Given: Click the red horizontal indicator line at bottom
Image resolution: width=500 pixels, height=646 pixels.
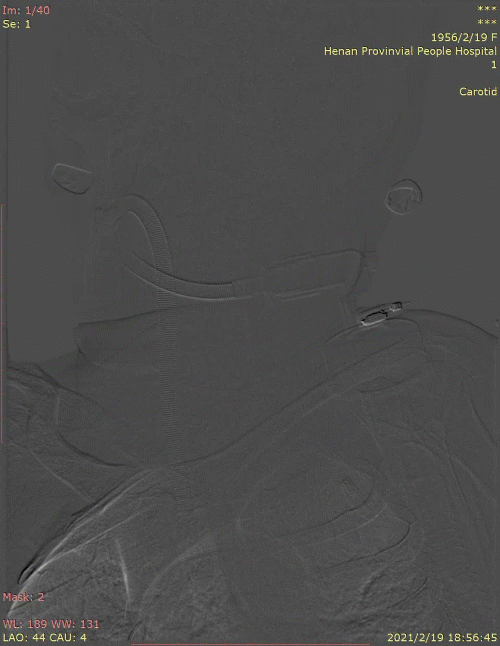Looking at the screenshot, I should pyautogui.click(x=250, y=644).
